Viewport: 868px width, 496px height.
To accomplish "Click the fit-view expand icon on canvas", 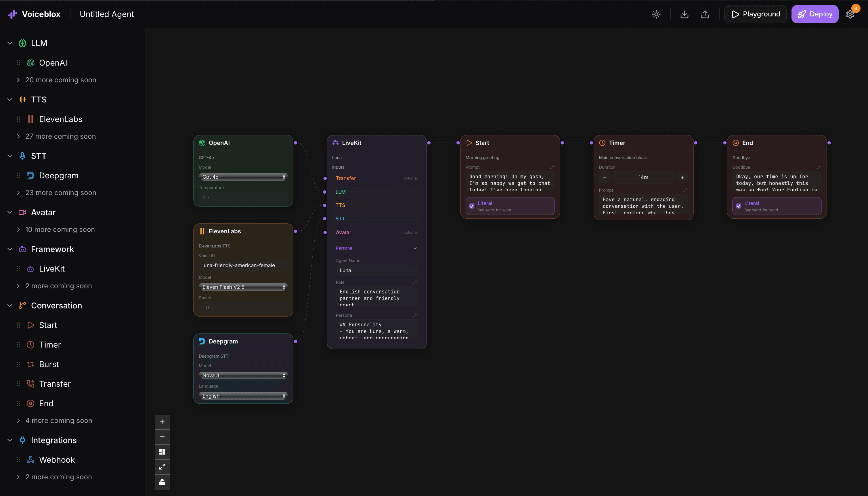I will [x=162, y=467].
